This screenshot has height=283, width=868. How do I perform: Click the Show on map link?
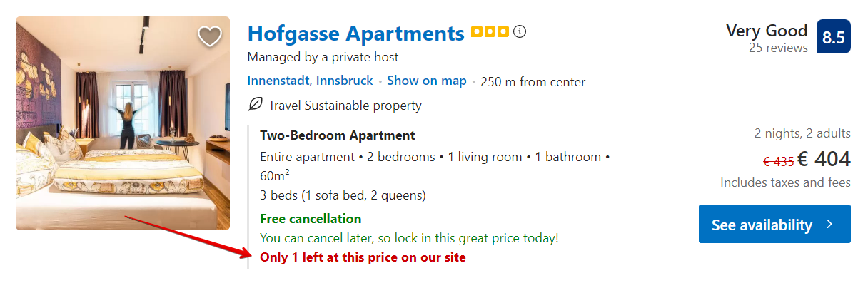click(x=427, y=81)
